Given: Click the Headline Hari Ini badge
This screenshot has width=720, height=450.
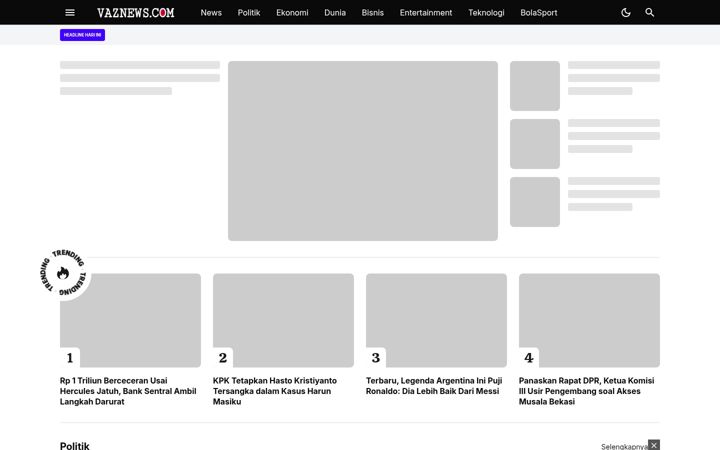Looking at the screenshot, I should pos(82,35).
